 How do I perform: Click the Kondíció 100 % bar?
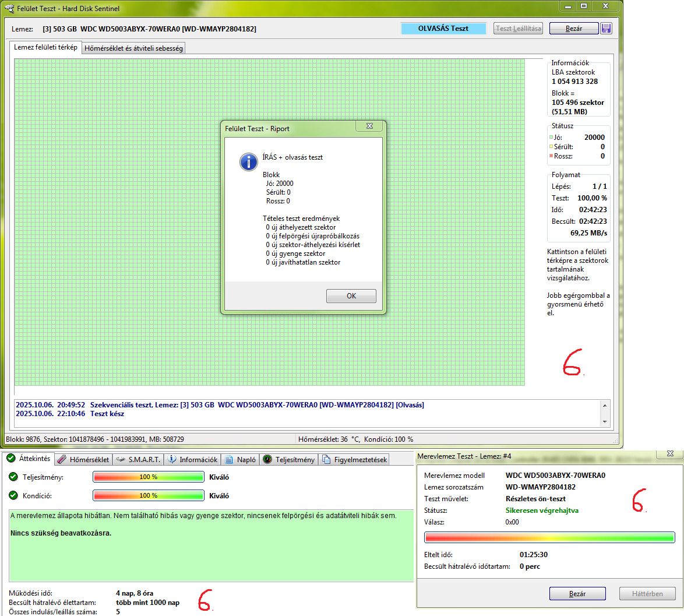pyautogui.click(x=149, y=495)
